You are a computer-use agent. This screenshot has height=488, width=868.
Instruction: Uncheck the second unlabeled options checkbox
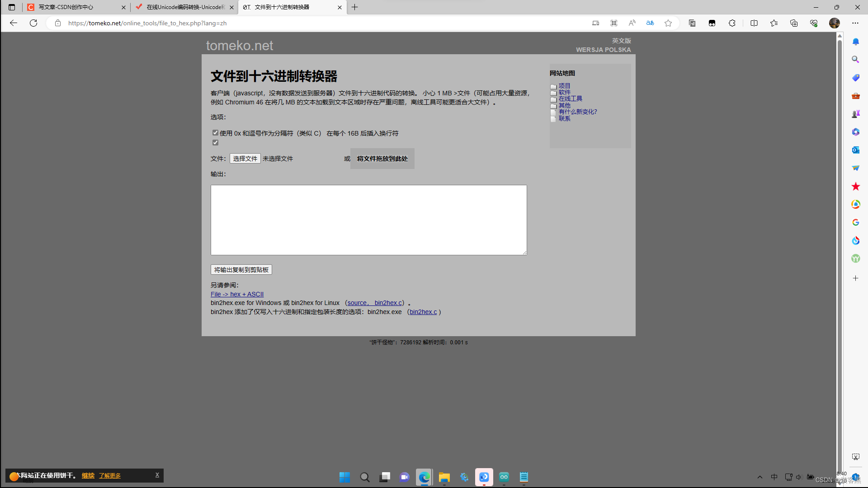click(215, 142)
